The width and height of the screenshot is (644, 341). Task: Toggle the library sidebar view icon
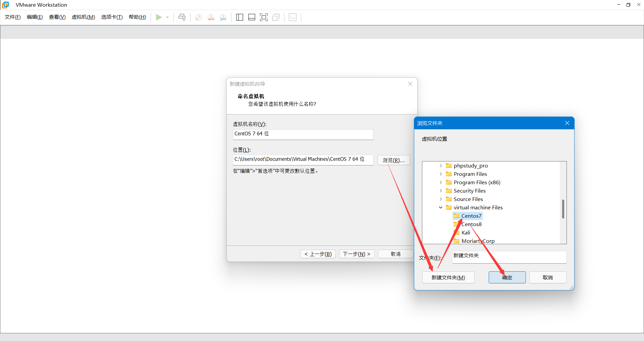click(239, 17)
